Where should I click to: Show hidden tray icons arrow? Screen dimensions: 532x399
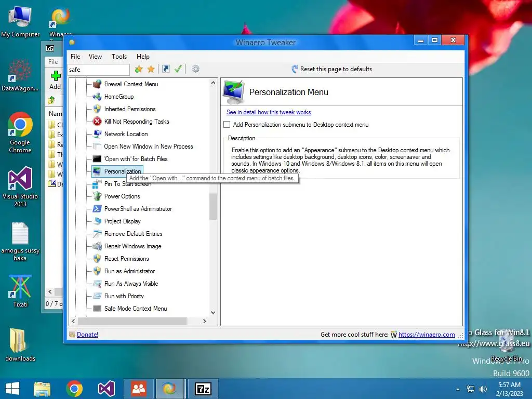458,389
